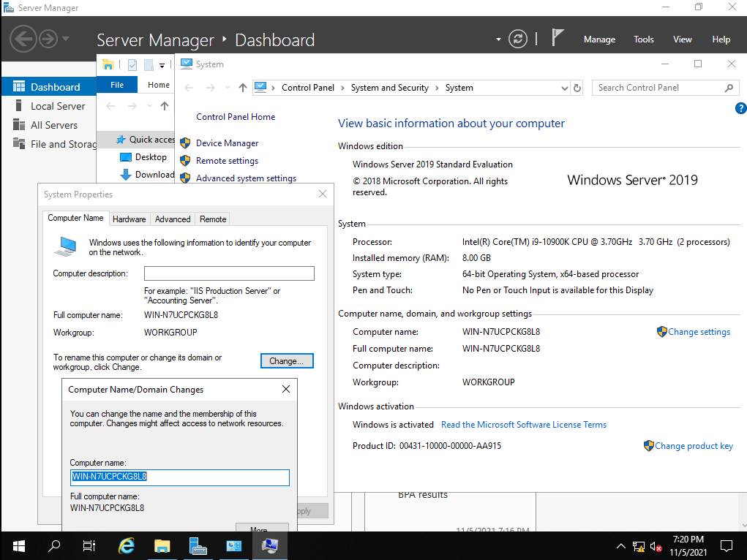Open the View menu in Server Manager

coord(682,39)
